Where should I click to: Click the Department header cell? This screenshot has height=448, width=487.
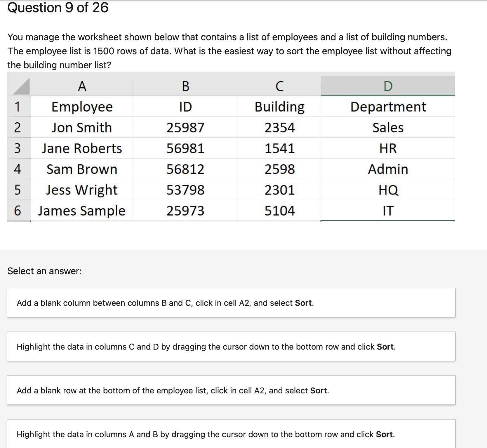[388, 107]
